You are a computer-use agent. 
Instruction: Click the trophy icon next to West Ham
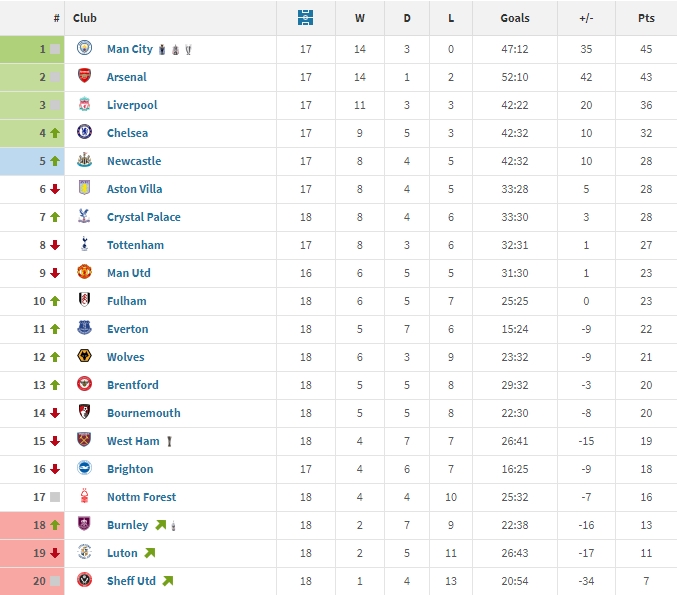pyautogui.click(x=170, y=441)
